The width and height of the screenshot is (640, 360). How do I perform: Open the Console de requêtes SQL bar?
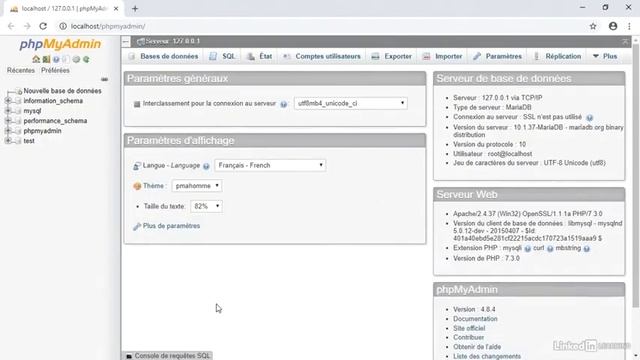coord(167,356)
